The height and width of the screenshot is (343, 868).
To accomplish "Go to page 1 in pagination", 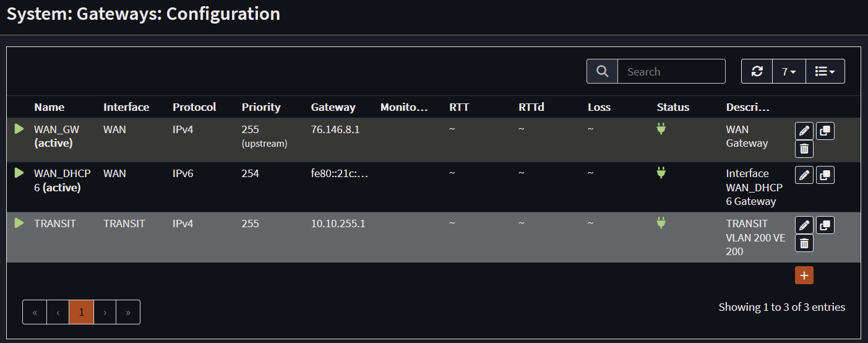I will pyautogui.click(x=81, y=312).
